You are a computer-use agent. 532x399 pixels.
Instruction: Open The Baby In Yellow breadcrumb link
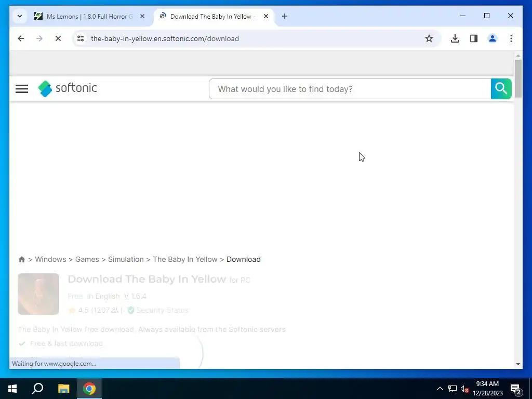(x=185, y=259)
